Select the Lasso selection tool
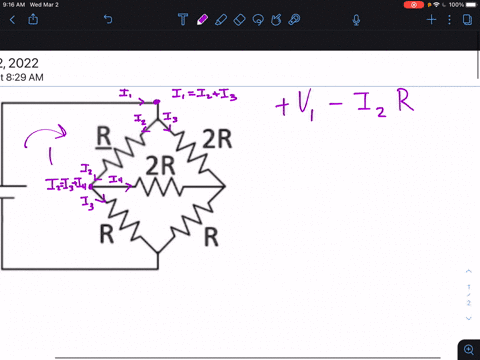Screen dimensions: 480x360 [258, 20]
